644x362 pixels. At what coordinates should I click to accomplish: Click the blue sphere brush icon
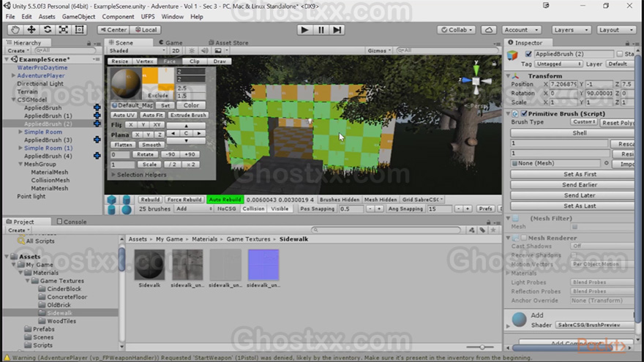127,209
